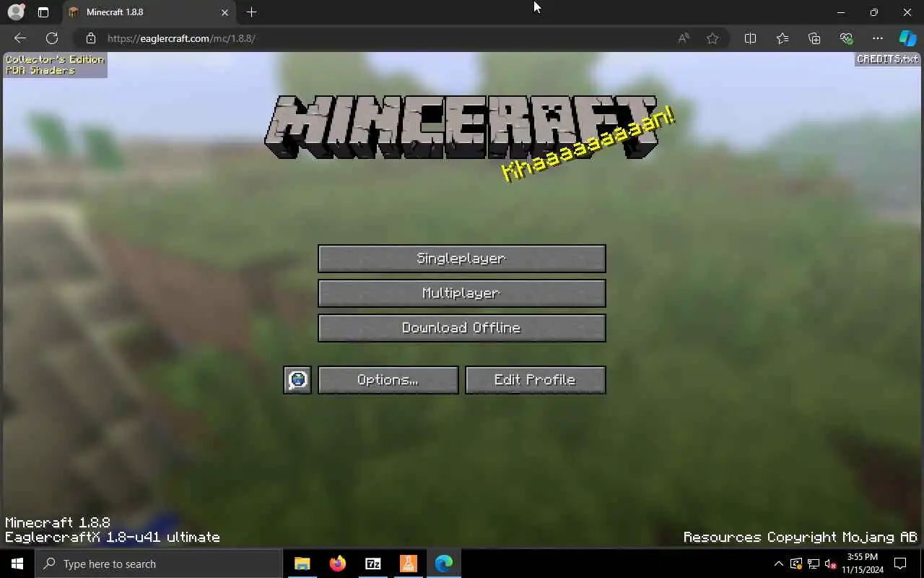924x578 pixels.
Task: Open Copilot sidebar
Action: pos(907,38)
